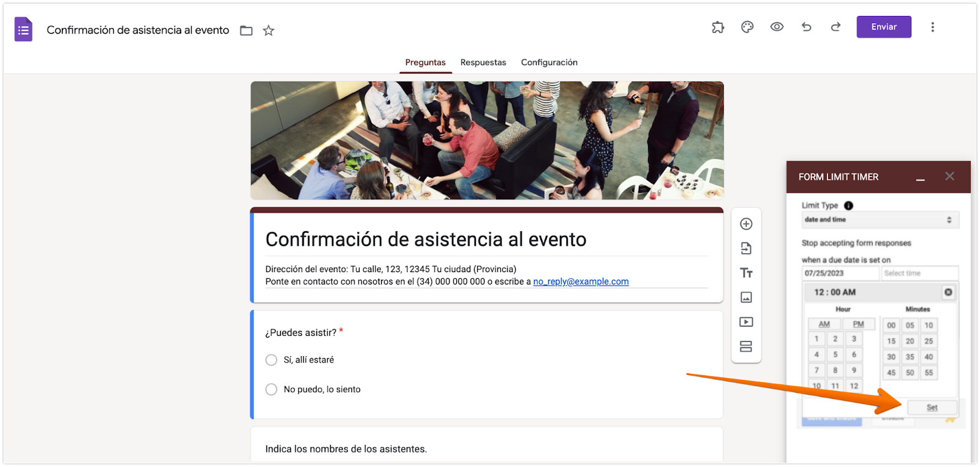Open the theme palette customizer
This screenshot has height=467, width=980.
click(747, 27)
